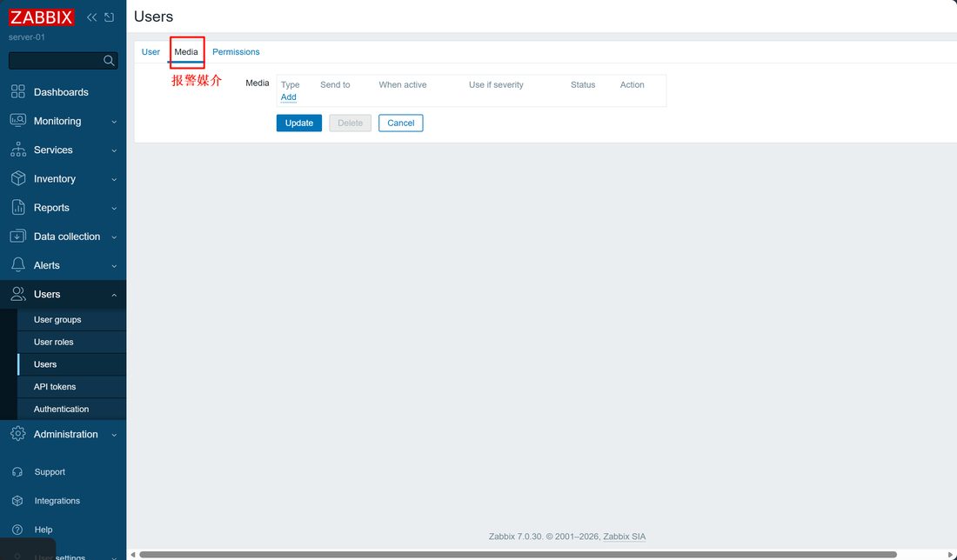Screen dimensions: 957x560
Task: Click the 'Status' column header
Action: pyautogui.click(x=583, y=85)
